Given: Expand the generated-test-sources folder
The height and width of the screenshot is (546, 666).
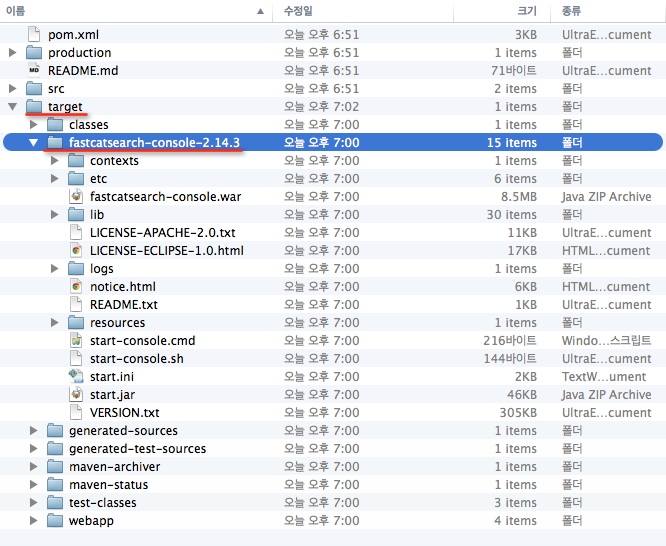Looking at the screenshot, I should [x=34, y=448].
